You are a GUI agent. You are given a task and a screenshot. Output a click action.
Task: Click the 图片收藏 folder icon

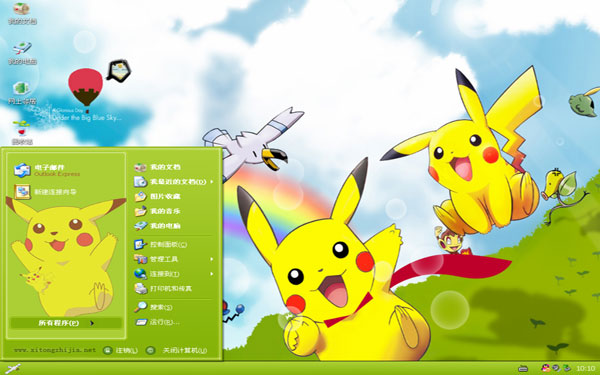pos(140,196)
